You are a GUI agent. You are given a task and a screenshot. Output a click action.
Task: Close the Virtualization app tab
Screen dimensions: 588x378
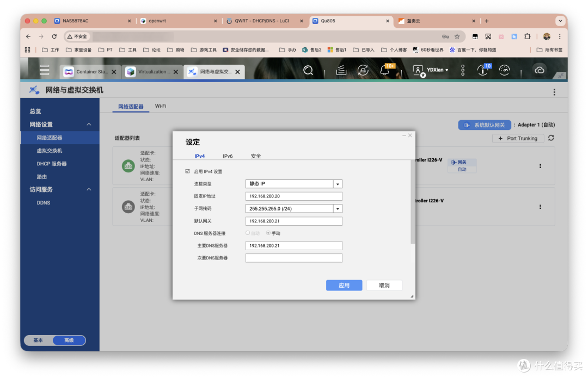[x=176, y=72]
